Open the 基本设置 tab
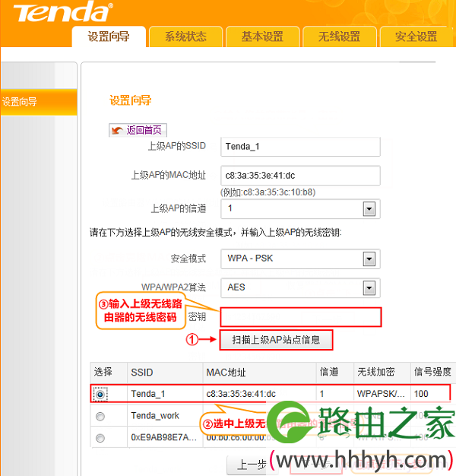The width and height of the screenshot is (456, 476). (x=262, y=36)
